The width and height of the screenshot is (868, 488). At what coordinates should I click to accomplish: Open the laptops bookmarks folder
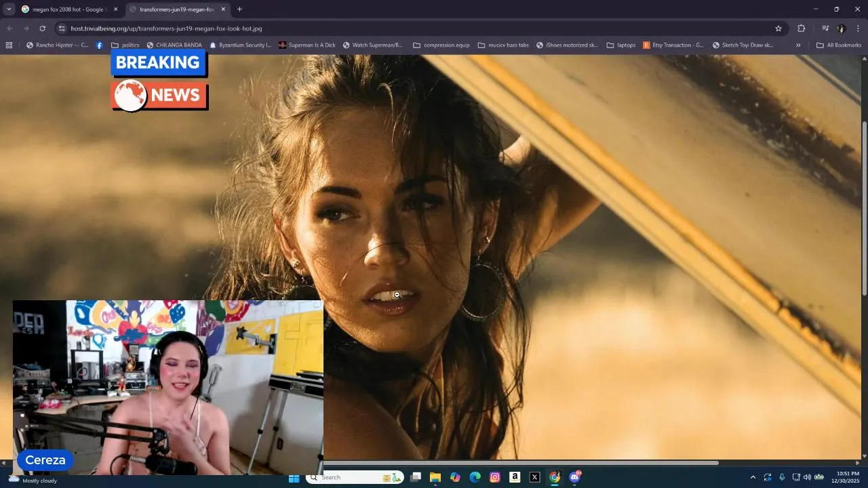pyautogui.click(x=621, y=45)
